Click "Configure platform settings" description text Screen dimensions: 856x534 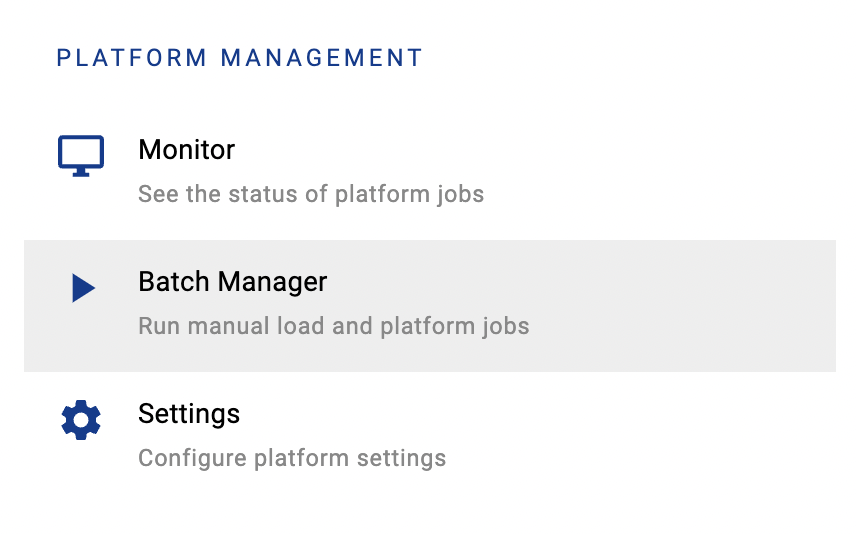[291, 459]
